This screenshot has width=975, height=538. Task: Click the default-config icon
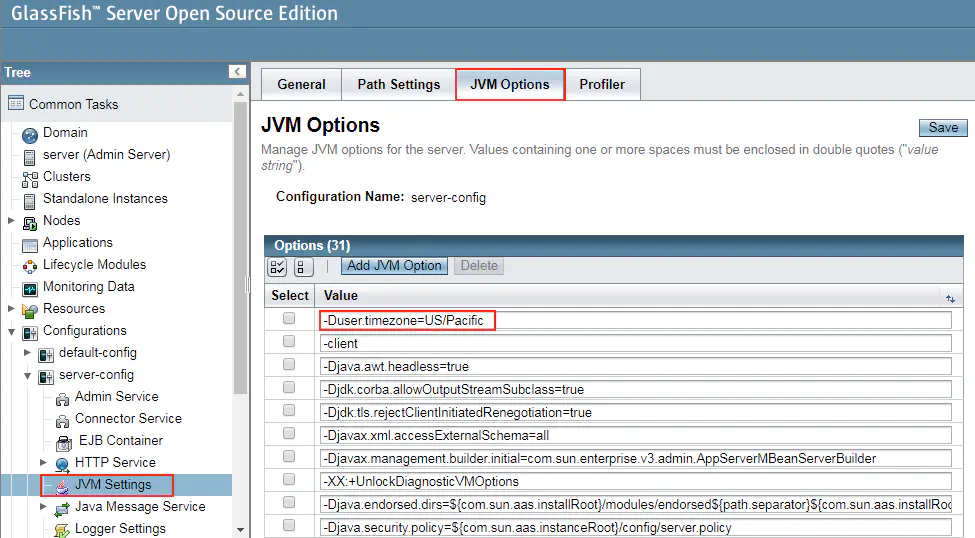pos(45,355)
